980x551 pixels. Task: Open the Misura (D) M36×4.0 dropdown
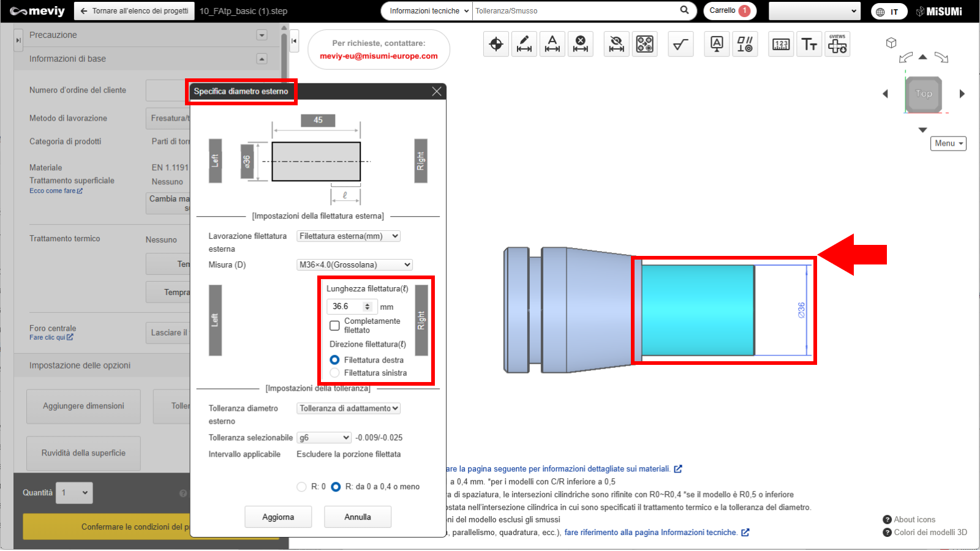click(x=354, y=265)
